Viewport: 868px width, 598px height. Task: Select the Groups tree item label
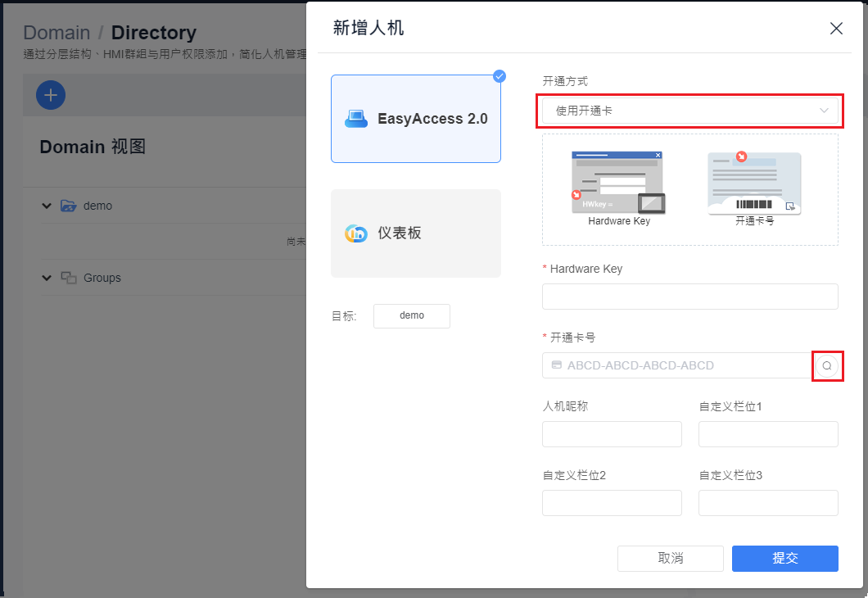pyautogui.click(x=102, y=278)
